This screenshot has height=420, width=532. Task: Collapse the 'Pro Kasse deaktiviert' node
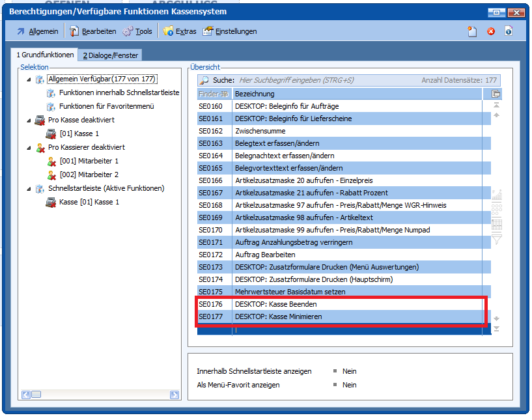pos(29,120)
